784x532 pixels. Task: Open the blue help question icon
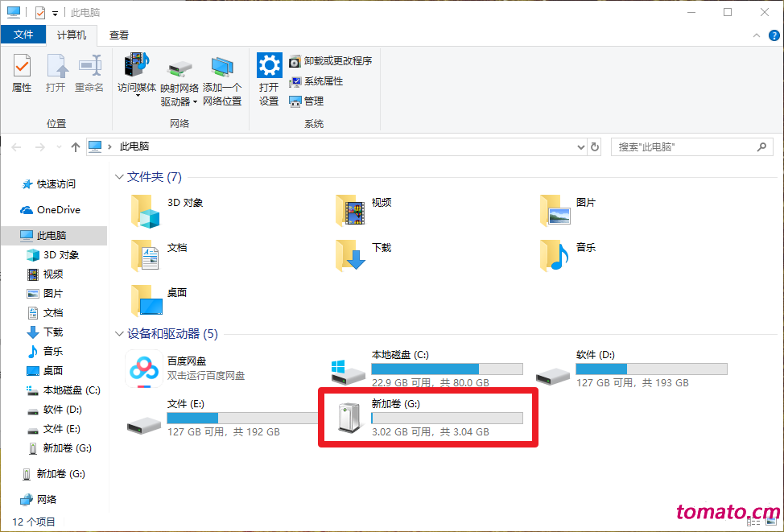(774, 35)
